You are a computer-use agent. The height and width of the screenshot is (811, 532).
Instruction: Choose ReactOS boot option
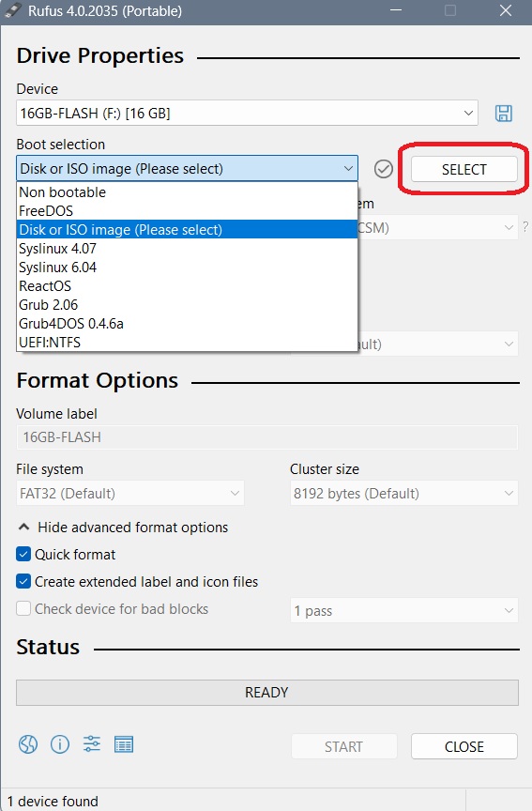(187, 286)
